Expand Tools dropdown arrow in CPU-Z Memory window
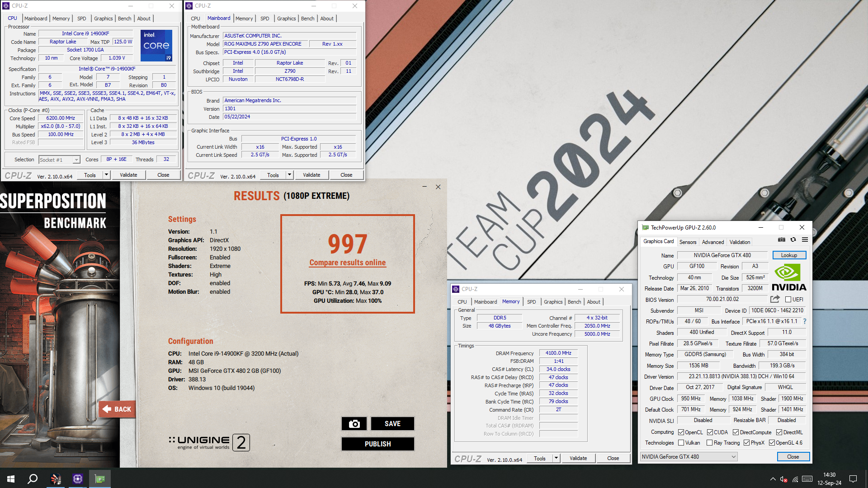The image size is (868, 488). pos(556,458)
